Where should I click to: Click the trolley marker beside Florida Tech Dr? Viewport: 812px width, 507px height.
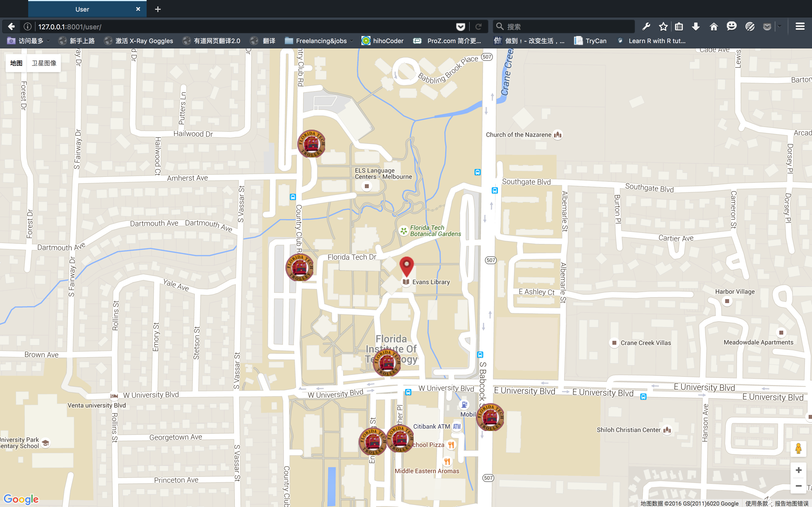tap(300, 267)
